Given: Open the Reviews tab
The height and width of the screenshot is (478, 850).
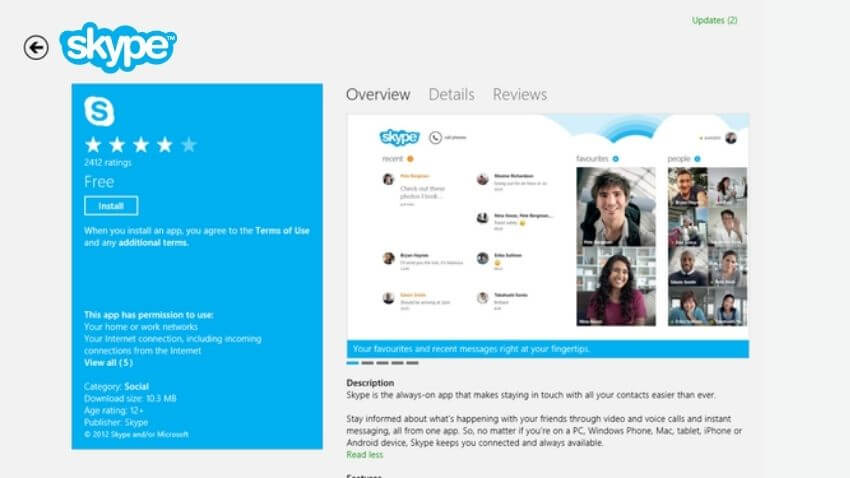Looking at the screenshot, I should click(519, 95).
